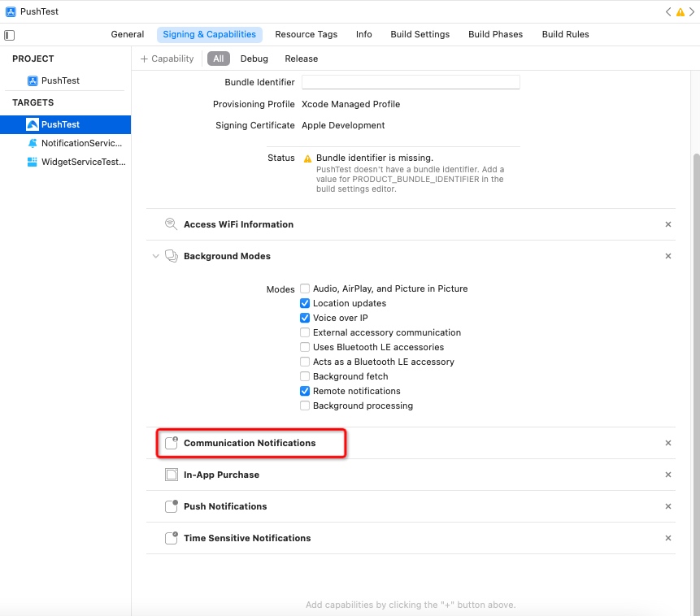Remove the In-App Purchase capability
This screenshot has width=700, height=616.
pos(668,475)
